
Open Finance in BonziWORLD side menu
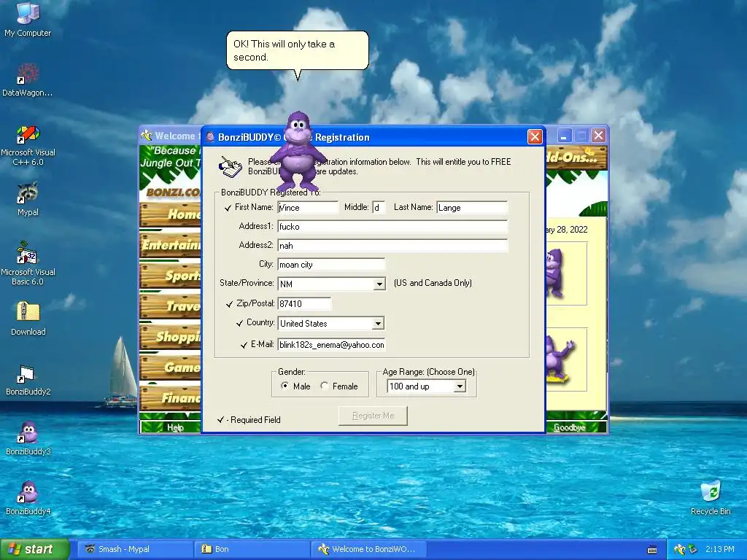tap(171, 397)
